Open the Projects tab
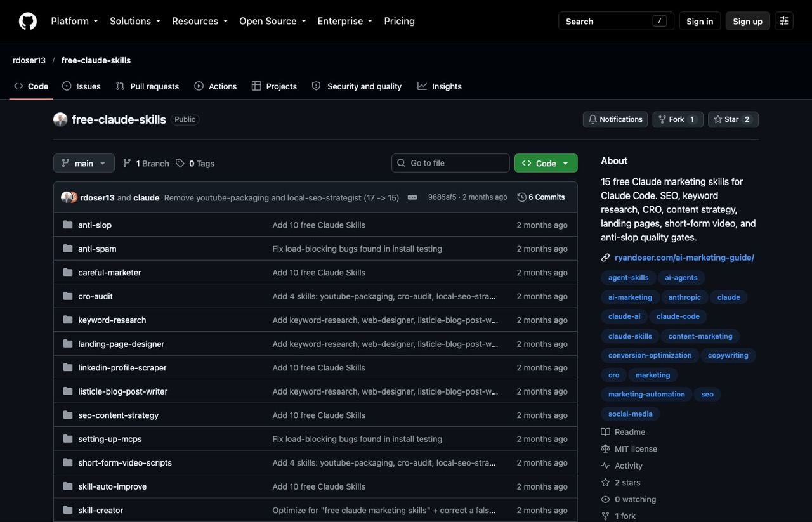 (274, 86)
